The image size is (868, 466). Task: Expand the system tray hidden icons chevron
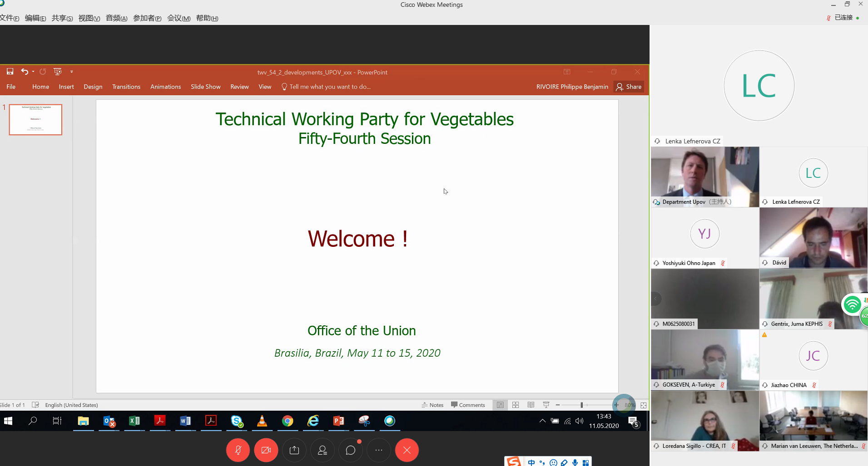pyautogui.click(x=542, y=421)
